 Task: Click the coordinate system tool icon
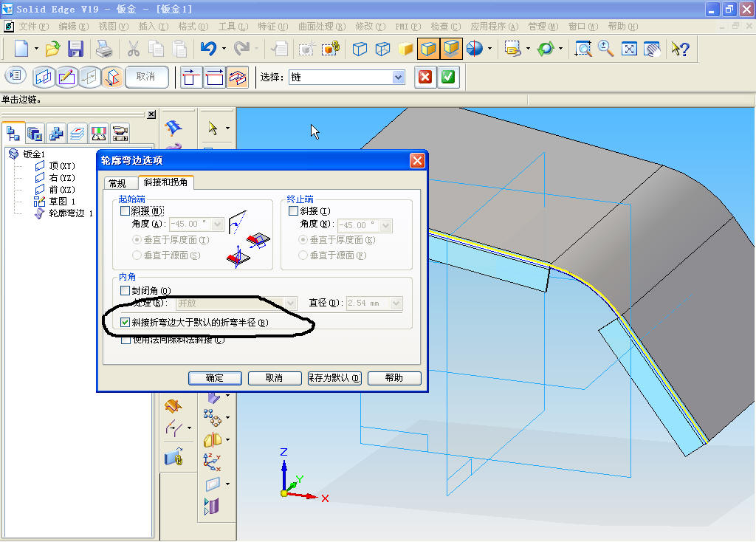(x=212, y=462)
